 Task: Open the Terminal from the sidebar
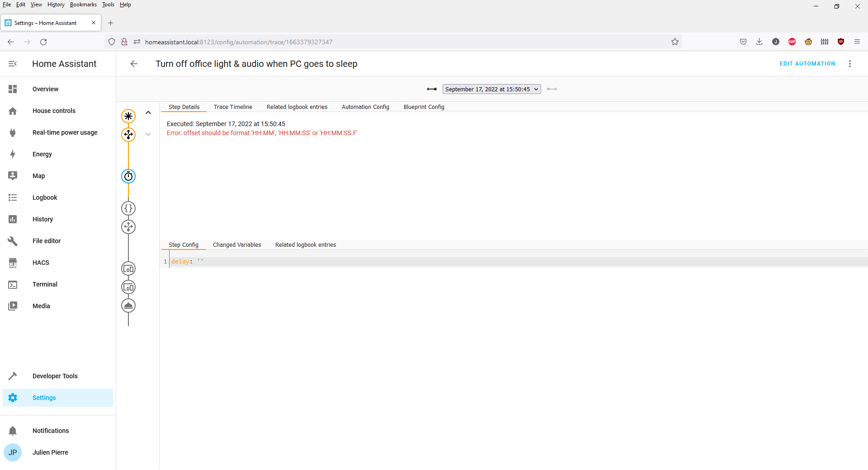click(x=45, y=284)
